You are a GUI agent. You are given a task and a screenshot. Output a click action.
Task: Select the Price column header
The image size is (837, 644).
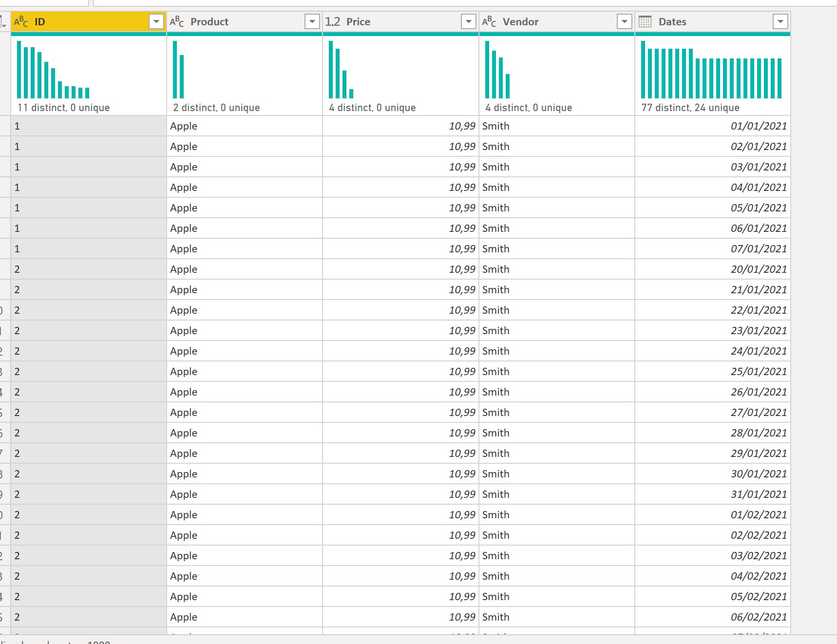pos(400,21)
